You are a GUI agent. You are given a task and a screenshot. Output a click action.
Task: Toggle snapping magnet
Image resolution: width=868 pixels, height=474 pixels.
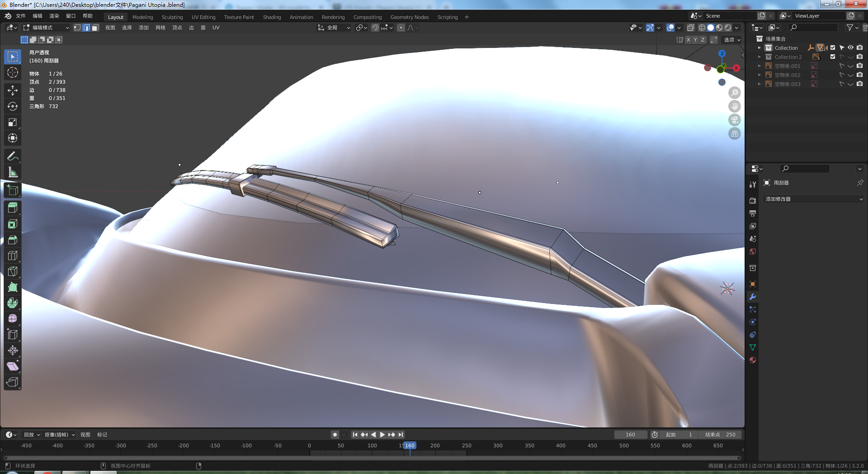pos(375,28)
